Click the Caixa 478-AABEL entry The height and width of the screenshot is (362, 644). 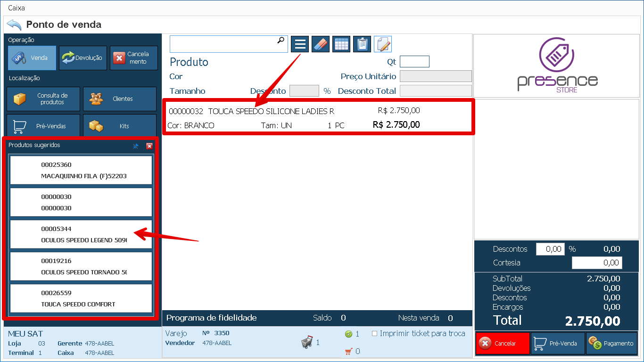[86, 353]
